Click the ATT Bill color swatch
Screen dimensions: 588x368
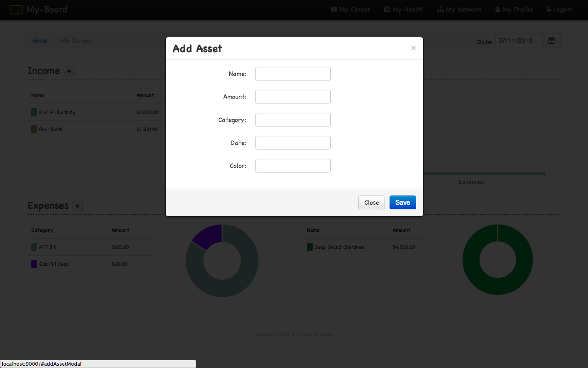pos(34,247)
